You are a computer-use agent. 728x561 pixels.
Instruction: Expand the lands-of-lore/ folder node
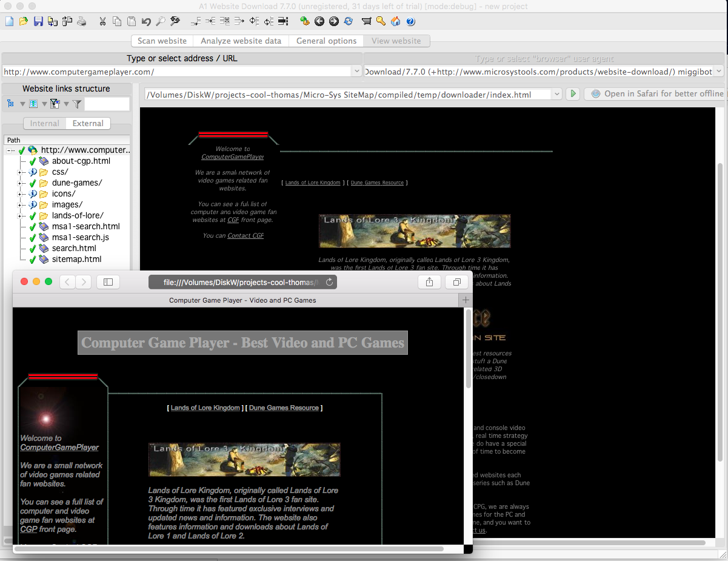[x=20, y=216]
